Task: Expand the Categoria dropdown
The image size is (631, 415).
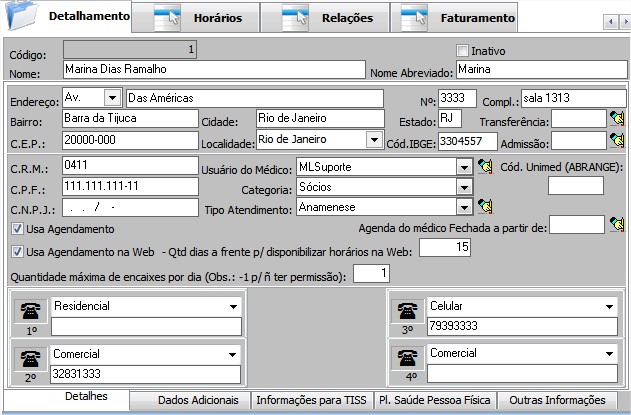Action: [463, 187]
